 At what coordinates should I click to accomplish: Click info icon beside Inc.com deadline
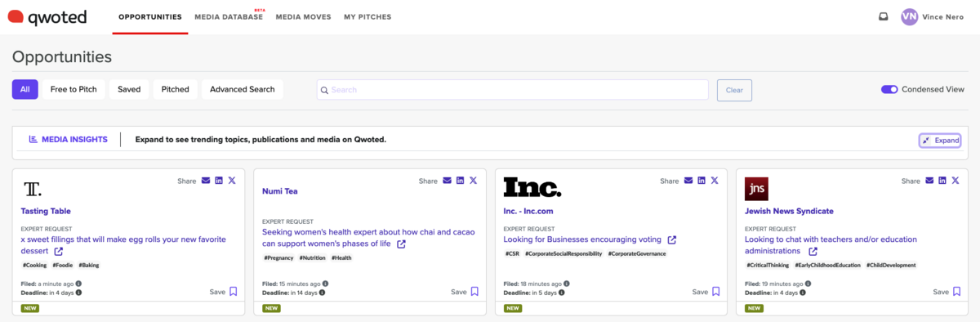point(562,293)
